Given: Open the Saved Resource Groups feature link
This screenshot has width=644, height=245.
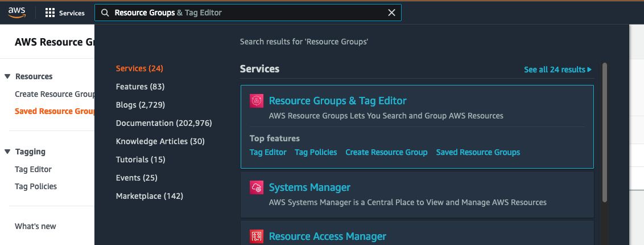Looking at the screenshot, I should [478, 152].
